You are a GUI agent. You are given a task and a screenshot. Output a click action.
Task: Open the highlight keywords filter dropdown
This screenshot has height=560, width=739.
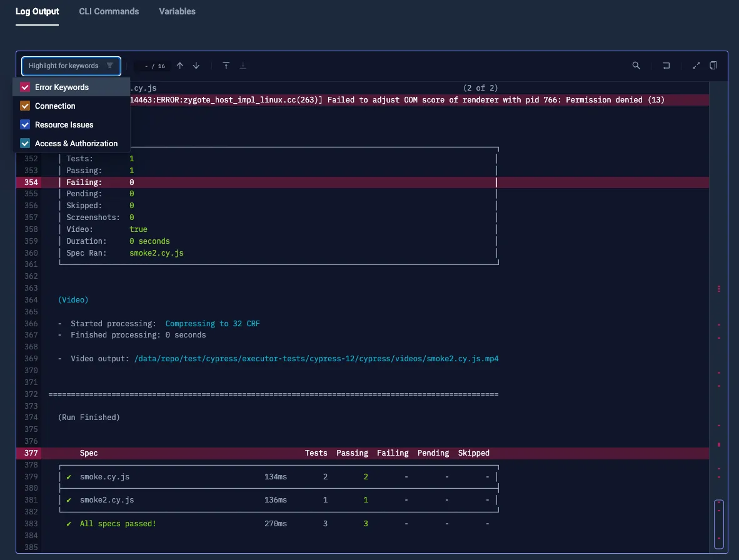point(71,66)
